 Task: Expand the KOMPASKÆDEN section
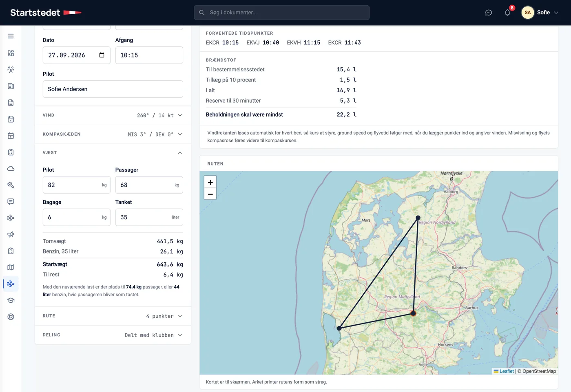point(113,134)
